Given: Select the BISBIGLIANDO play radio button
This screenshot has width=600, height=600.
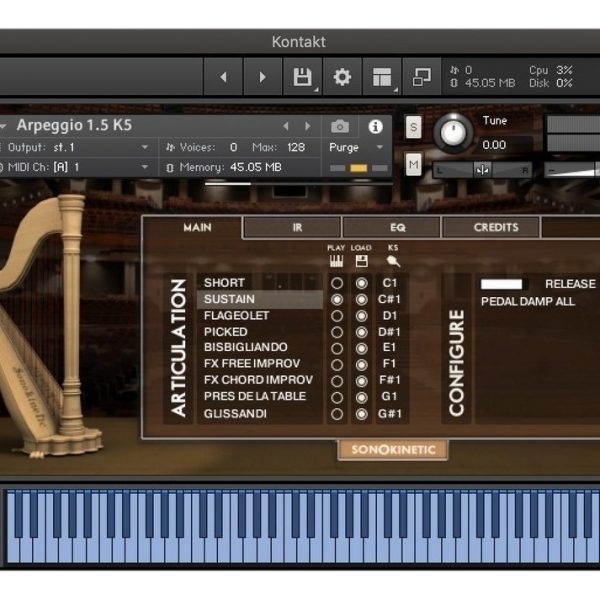Looking at the screenshot, I should pos(337,349).
